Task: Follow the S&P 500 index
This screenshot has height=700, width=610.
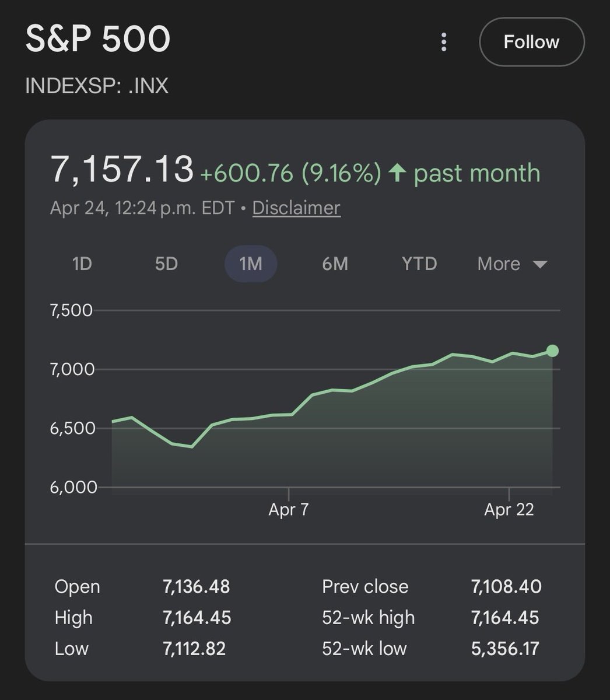Action: pyautogui.click(x=531, y=42)
